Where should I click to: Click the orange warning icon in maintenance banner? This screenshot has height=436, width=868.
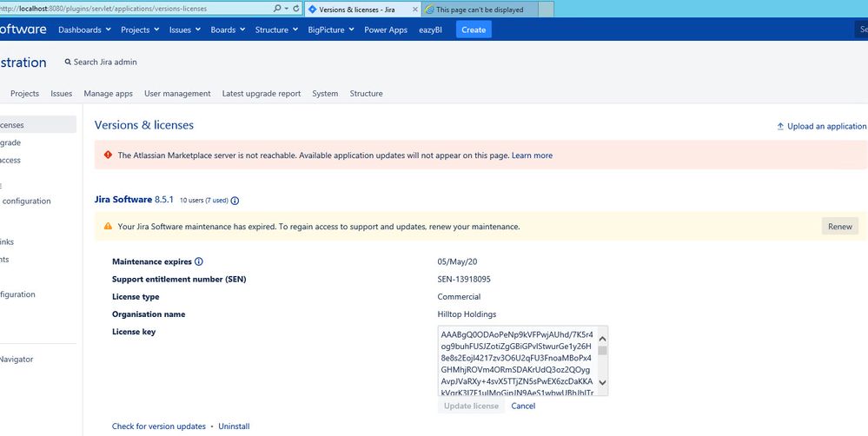click(x=108, y=227)
